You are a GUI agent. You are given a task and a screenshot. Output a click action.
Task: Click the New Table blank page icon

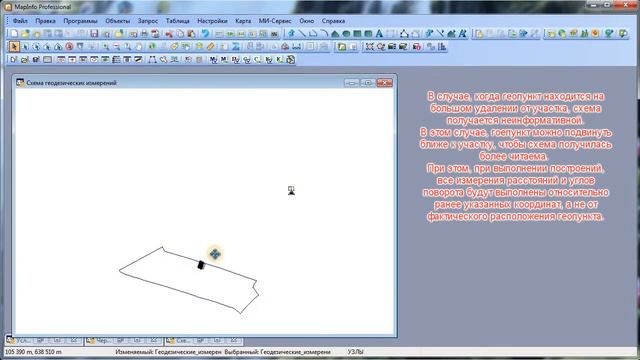click(14, 34)
